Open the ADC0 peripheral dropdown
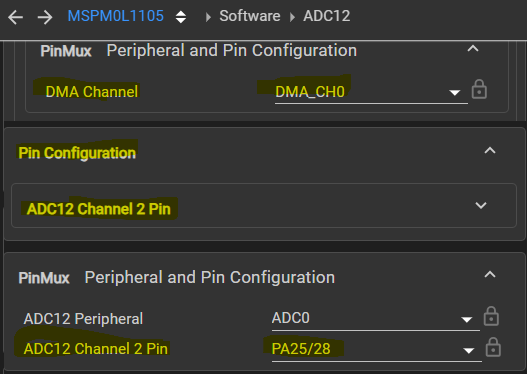The width and height of the screenshot is (527, 374). 375,318
